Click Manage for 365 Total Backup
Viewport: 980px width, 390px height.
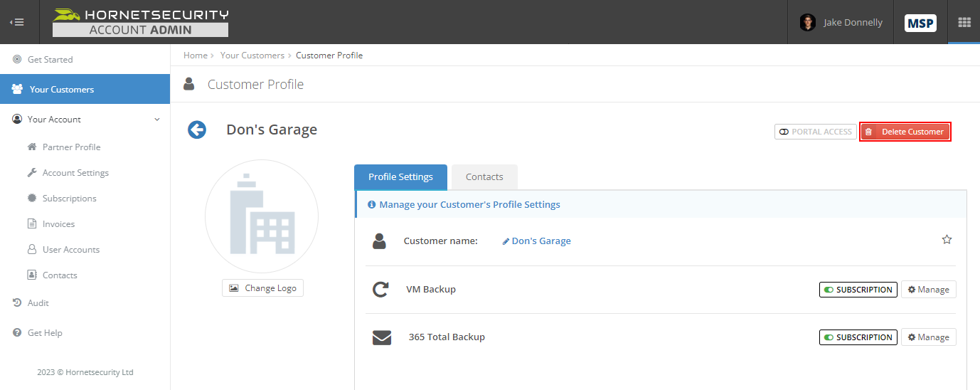coord(928,337)
